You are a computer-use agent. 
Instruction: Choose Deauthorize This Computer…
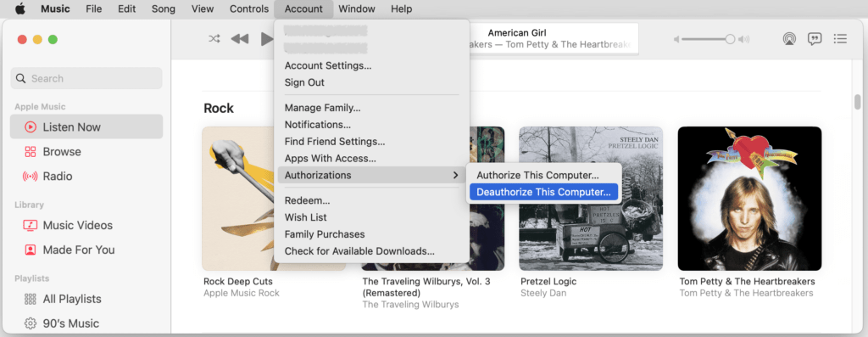tap(543, 193)
